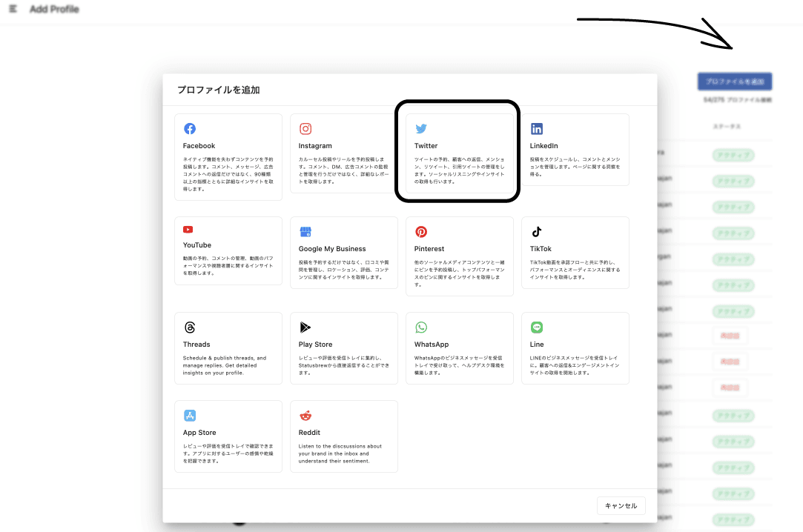Click the Pinterest logo icon
803x532 pixels.
coord(421,232)
